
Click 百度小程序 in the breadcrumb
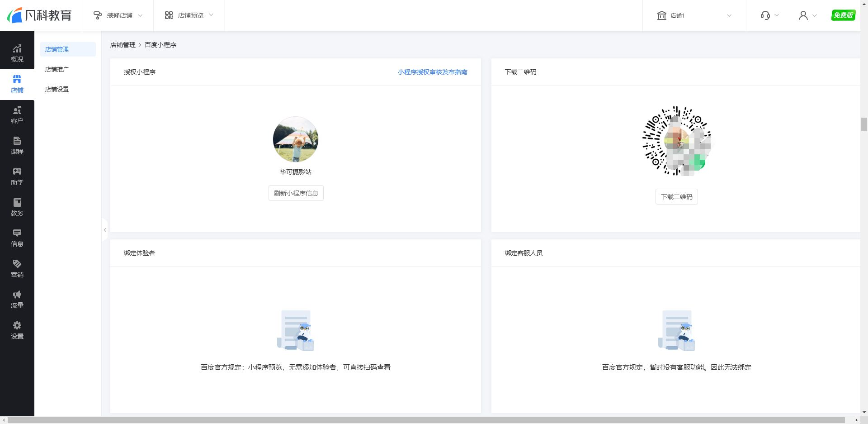pyautogui.click(x=160, y=45)
